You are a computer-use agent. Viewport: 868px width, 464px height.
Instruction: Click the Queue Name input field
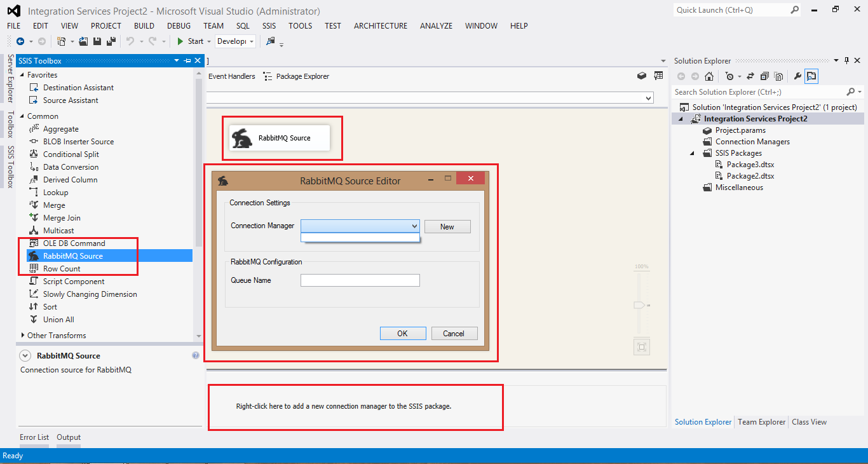360,280
